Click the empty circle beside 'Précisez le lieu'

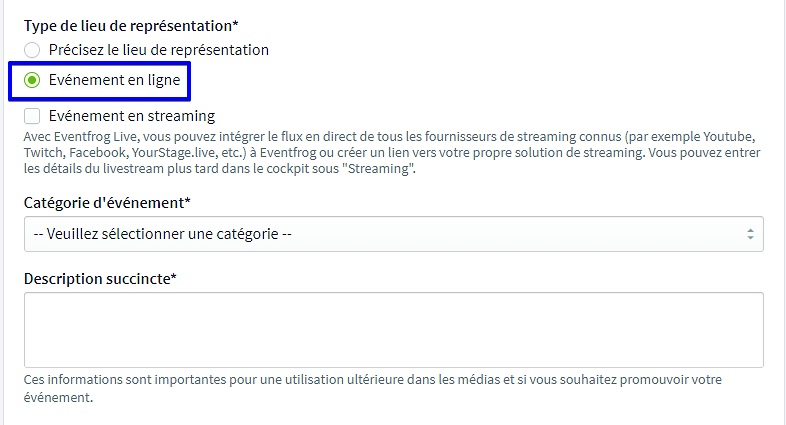tap(33, 49)
